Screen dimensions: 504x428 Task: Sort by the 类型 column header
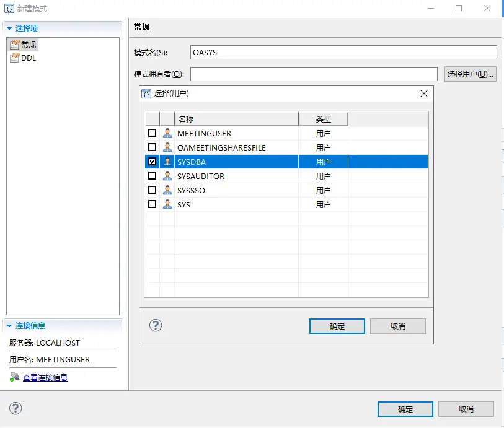tap(323, 119)
